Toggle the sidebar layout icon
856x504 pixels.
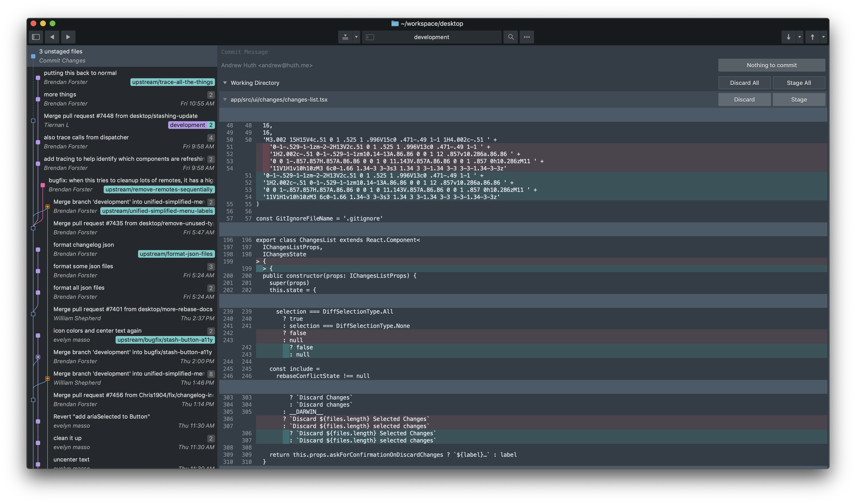[36, 37]
